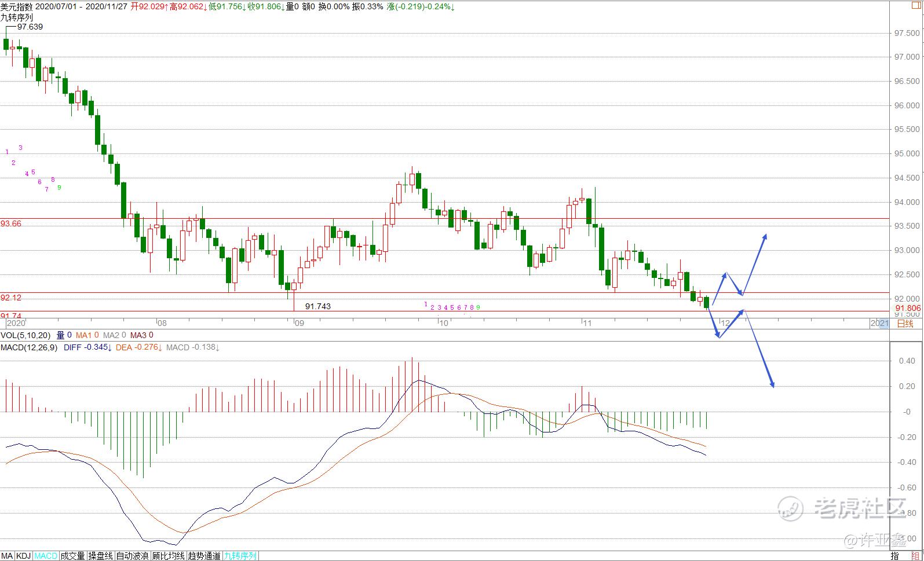Click the 91.74 horizontal line label
924x561 pixels.
[11, 316]
